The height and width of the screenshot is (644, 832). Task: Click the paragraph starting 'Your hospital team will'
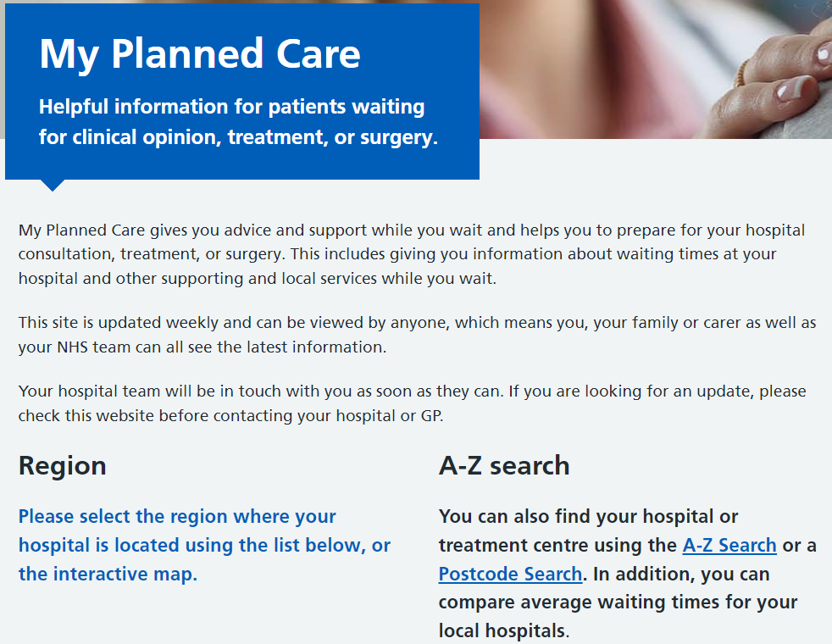click(412, 404)
